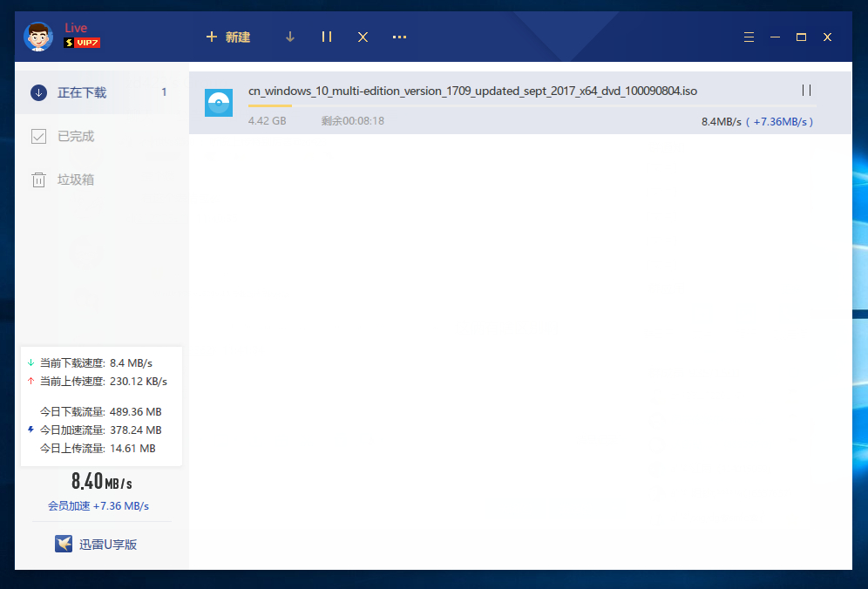Image resolution: width=868 pixels, height=589 pixels.
Task: Select the cn_windows_10 ISO download task
Action: pyautogui.click(x=472, y=91)
